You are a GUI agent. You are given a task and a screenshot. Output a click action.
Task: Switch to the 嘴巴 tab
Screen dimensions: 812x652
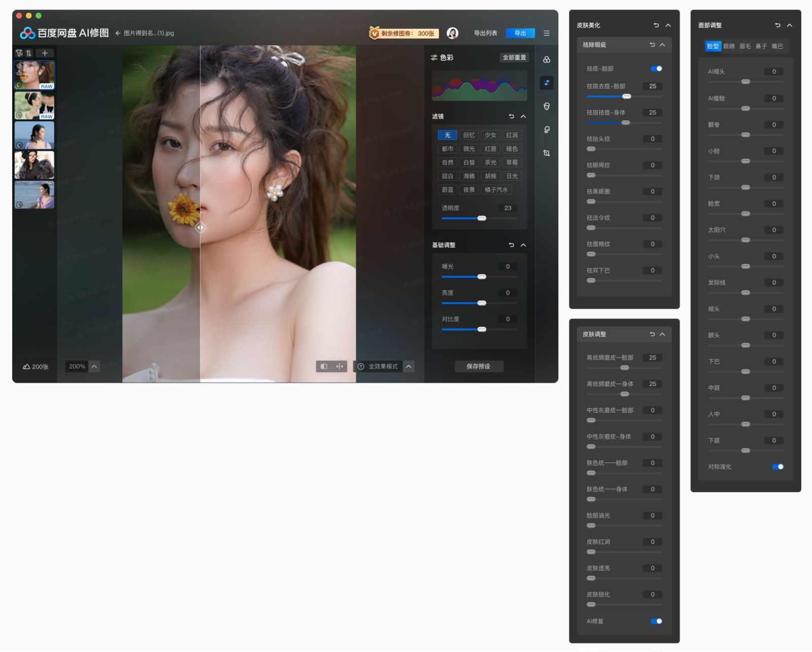[777, 46]
